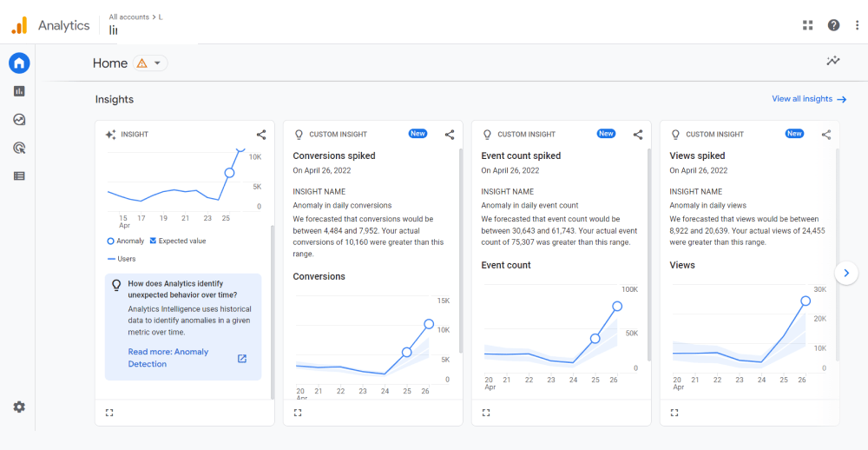
Task: Click 'Anomaly in daily conversions' text
Action: coord(342,205)
